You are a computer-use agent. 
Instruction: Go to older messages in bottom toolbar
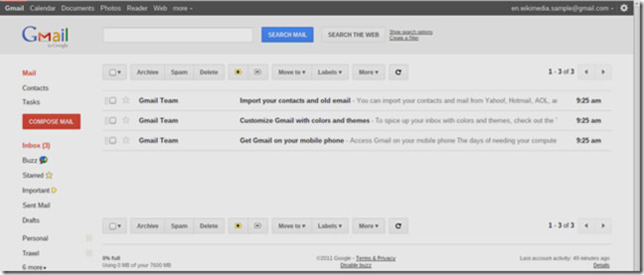(x=603, y=225)
